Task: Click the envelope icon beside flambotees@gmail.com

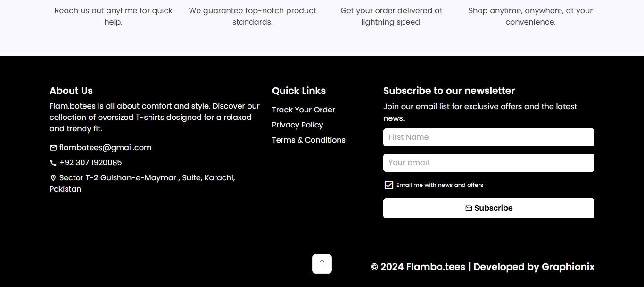Action: (x=53, y=148)
